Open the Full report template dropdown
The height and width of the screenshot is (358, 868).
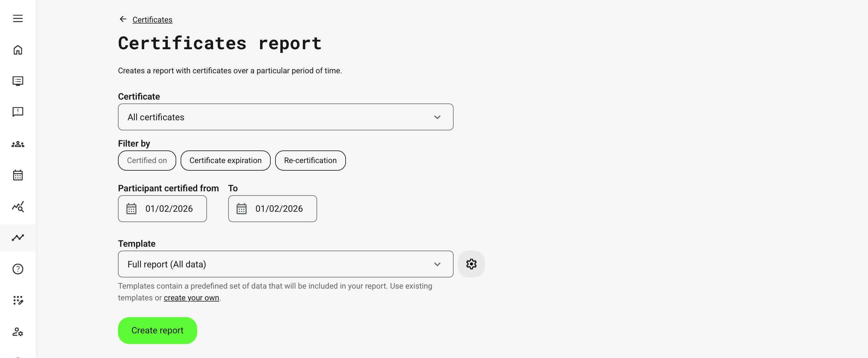point(286,264)
